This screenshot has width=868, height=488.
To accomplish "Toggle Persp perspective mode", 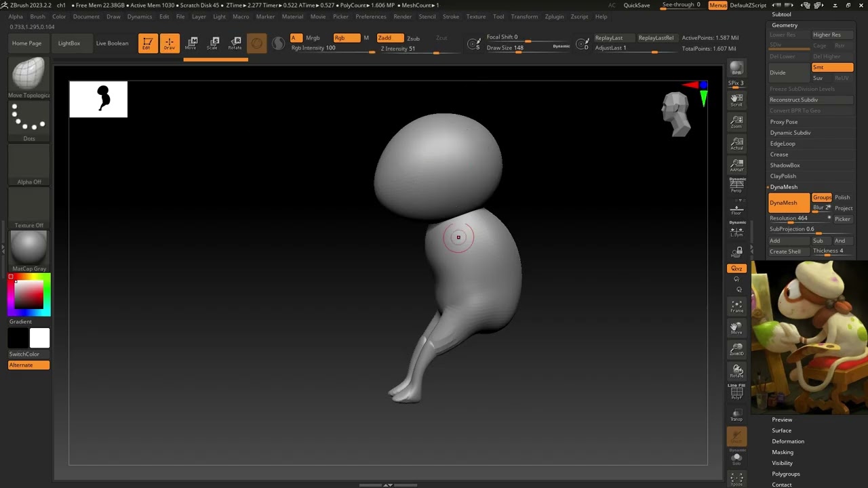I will tap(736, 185).
